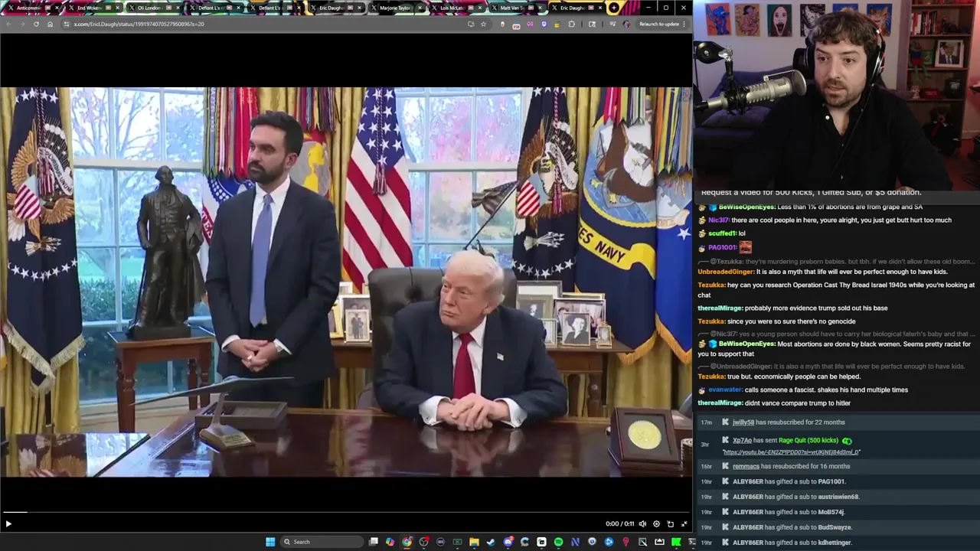Open Discord from the taskbar
The width and height of the screenshot is (980, 551).
[508, 542]
